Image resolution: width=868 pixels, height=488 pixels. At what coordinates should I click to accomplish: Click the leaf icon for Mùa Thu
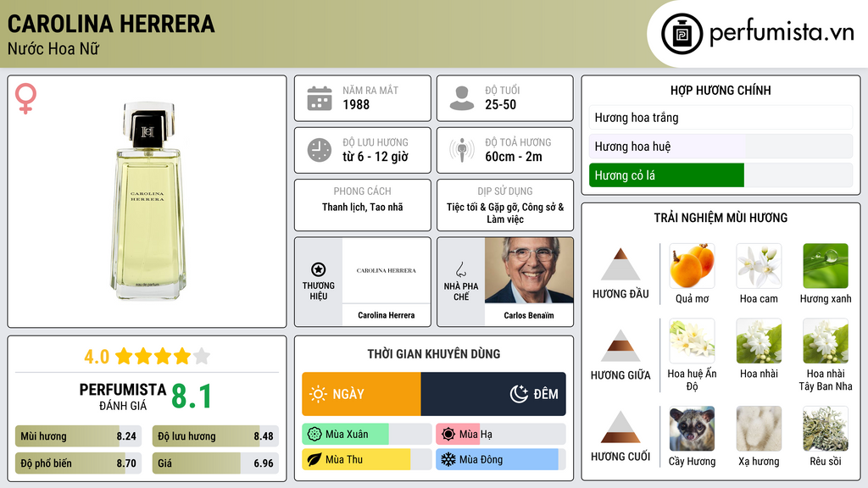pos(314,459)
